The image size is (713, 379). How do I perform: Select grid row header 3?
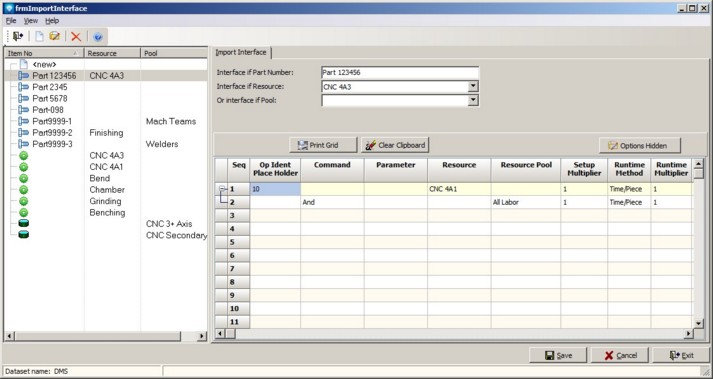tap(238, 215)
